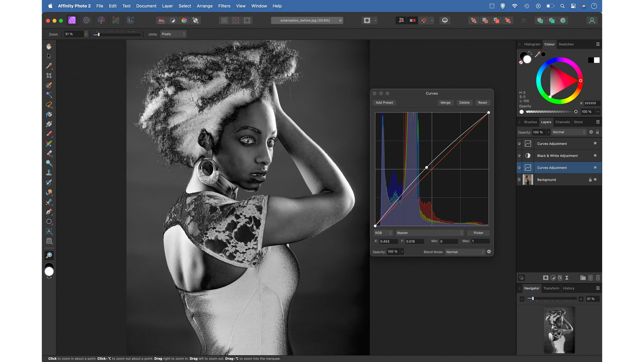Add mask layer from Layers panel
Image resolution: width=644 pixels, height=362 pixels.
tap(545, 278)
